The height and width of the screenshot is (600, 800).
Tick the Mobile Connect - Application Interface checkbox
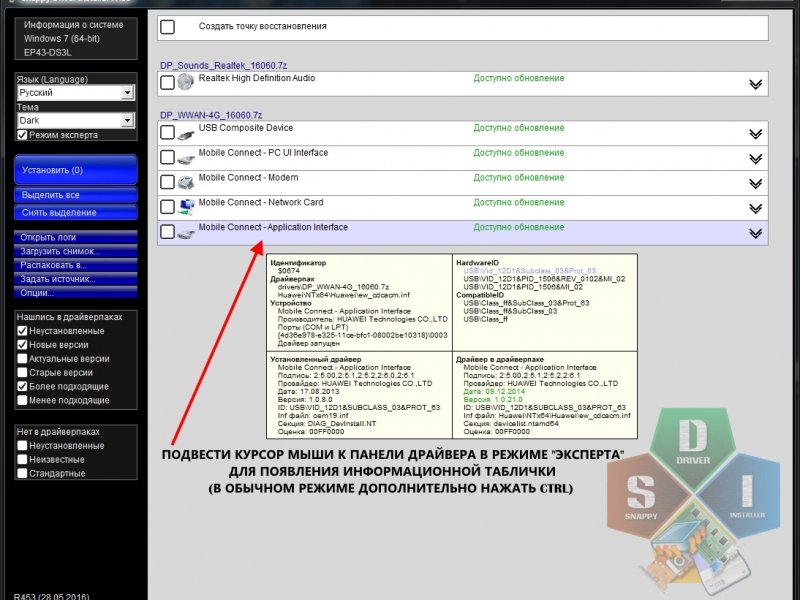point(167,232)
